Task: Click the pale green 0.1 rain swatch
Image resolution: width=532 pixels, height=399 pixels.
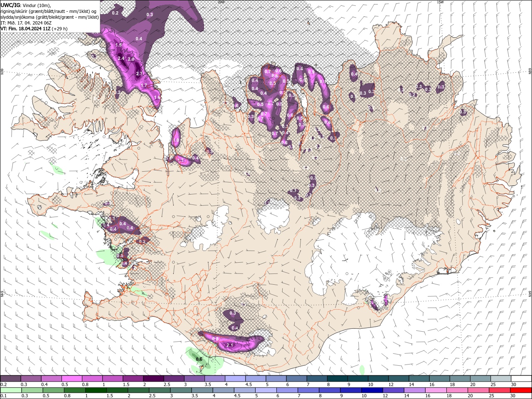Action: (10, 390)
